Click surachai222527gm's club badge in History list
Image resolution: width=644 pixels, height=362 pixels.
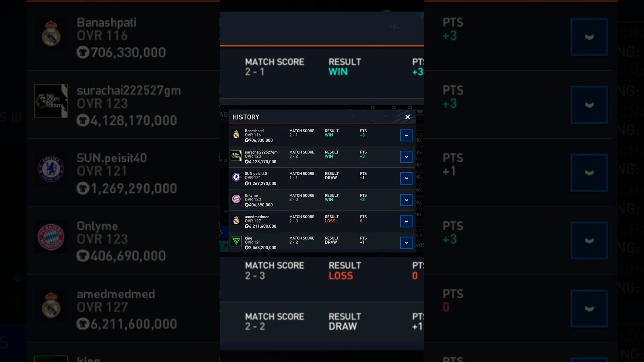pyautogui.click(x=236, y=156)
